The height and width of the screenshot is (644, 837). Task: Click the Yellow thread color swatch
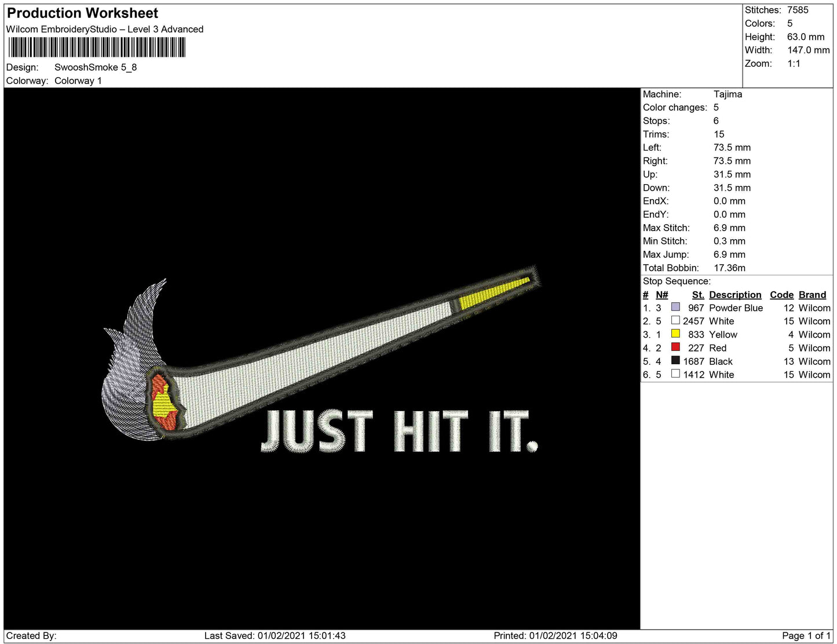pos(675,334)
